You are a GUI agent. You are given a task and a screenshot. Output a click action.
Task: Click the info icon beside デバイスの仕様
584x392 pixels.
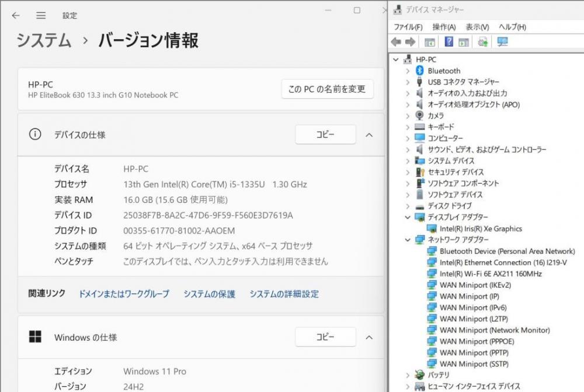(35, 134)
